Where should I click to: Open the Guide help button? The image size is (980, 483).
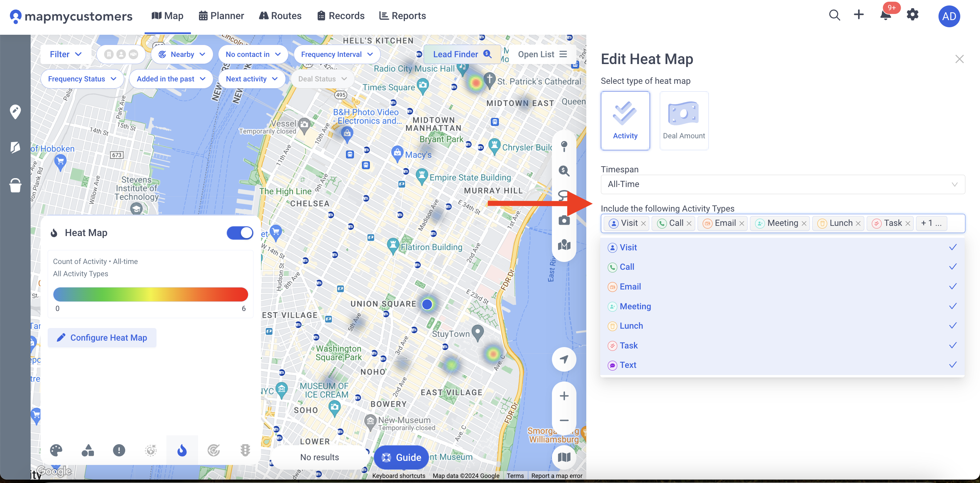click(401, 457)
